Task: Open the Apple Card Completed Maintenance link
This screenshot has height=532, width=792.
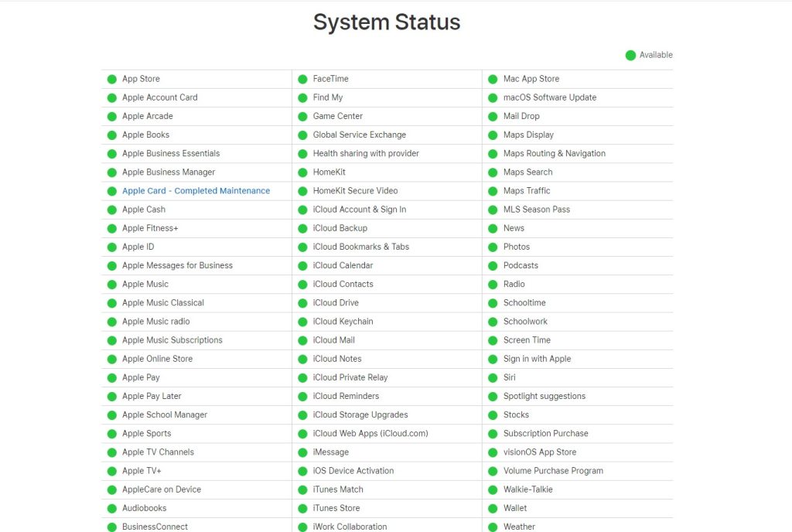Action: coord(196,191)
